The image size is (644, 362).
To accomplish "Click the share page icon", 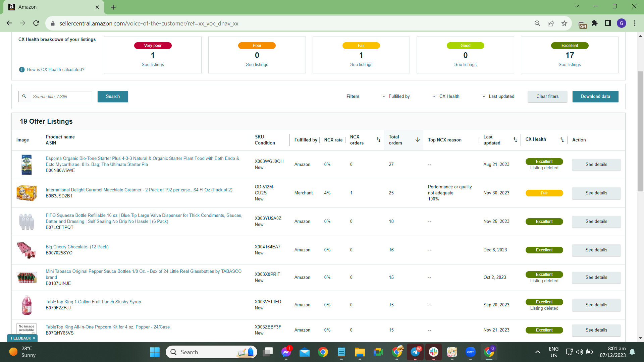I will 551,23.
